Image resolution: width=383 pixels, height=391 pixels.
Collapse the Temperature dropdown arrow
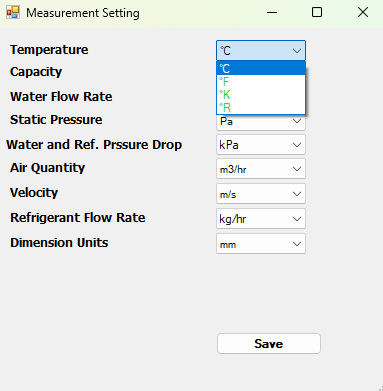(x=297, y=51)
